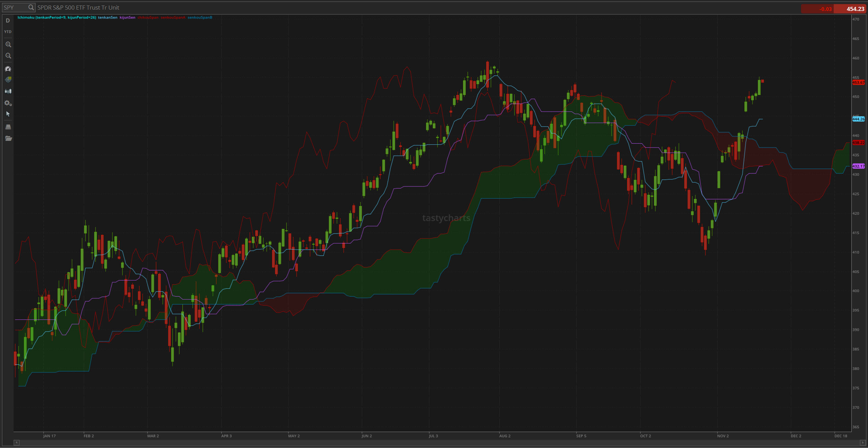868x448 pixels.
Task: Click the 444.26 blue price marker
Action: point(858,119)
